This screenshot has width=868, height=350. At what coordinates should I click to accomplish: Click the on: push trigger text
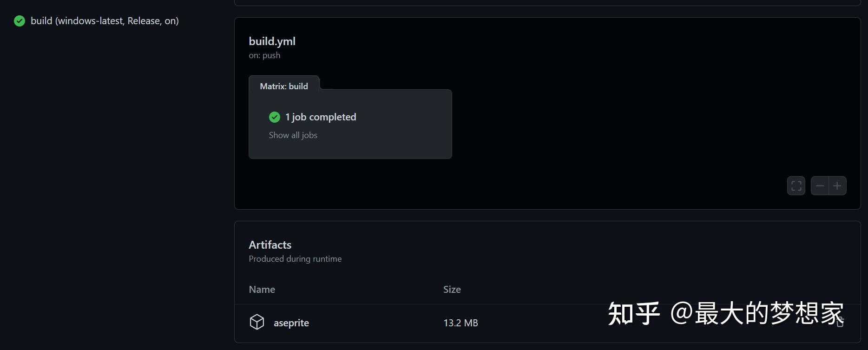264,55
